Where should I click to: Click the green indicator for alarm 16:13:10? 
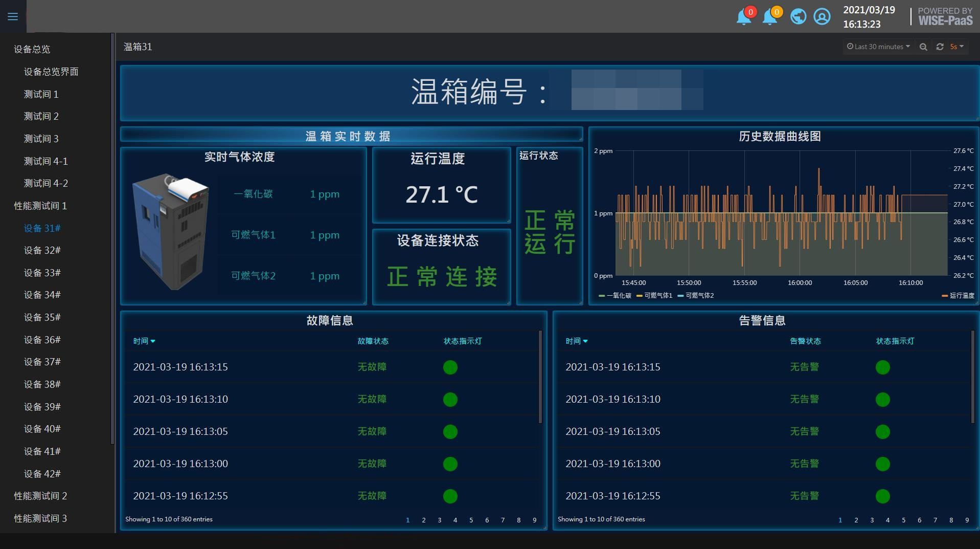[883, 400]
